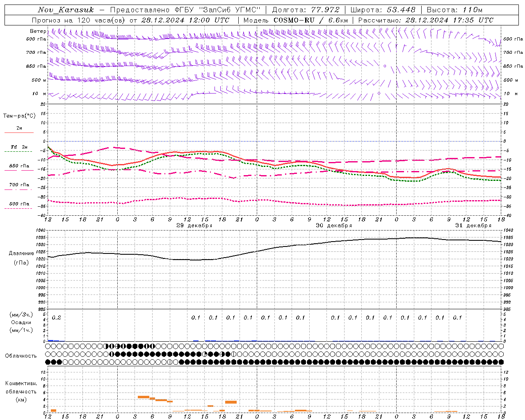Click the 'Конвективн.' label
525x420 pixels.
click(21, 383)
